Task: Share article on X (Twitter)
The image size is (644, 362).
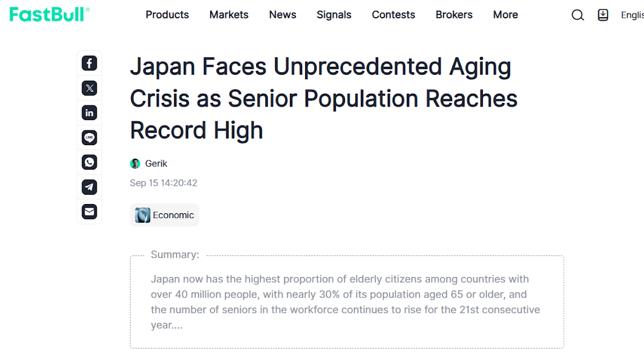Action: (x=89, y=88)
